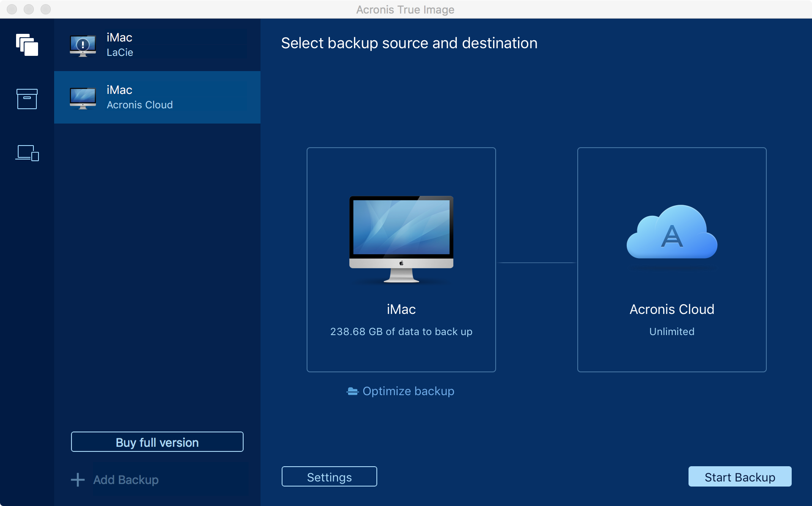Viewport: 812px width, 506px height.
Task: Change backup source via iMac panel text
Action: (x=401, y=309)
